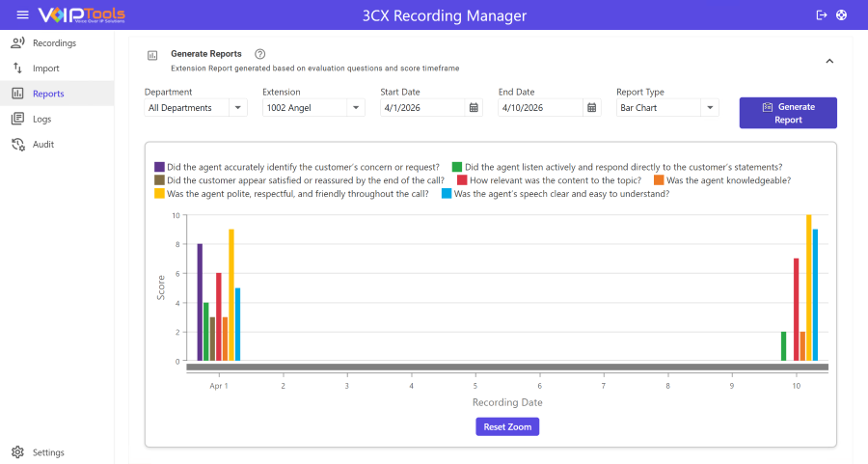868x464 pixels.
Task: Open the Audit page in sidebar
Action: [43, 145]
